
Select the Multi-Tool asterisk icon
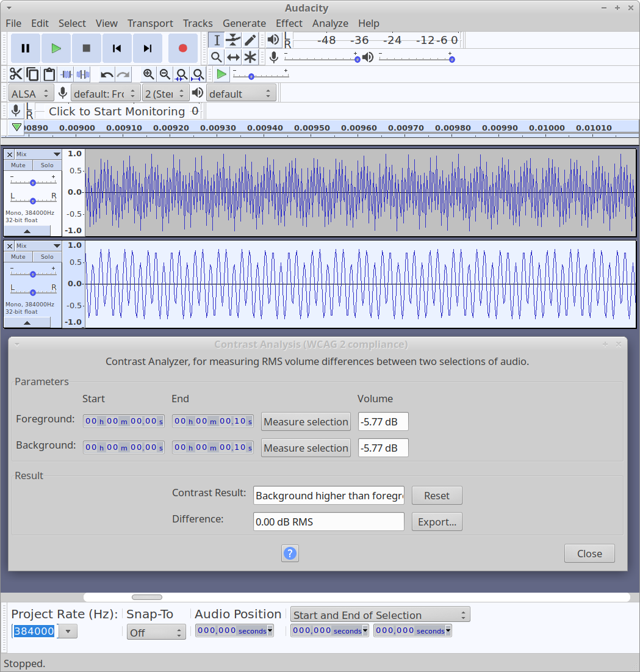coord(250,57)
